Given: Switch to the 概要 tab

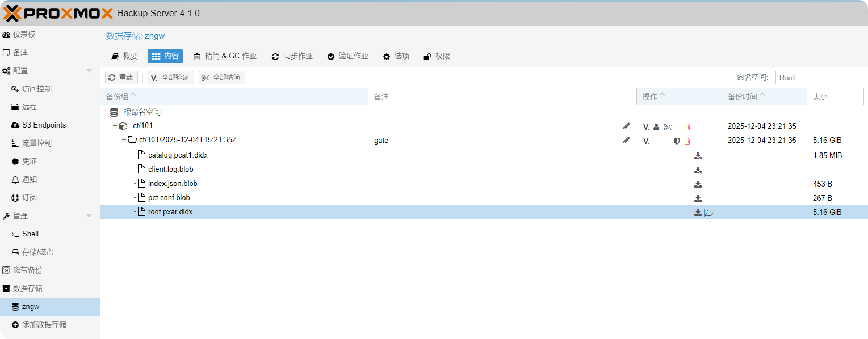Looking at the screenshot, I should point(125,56).
